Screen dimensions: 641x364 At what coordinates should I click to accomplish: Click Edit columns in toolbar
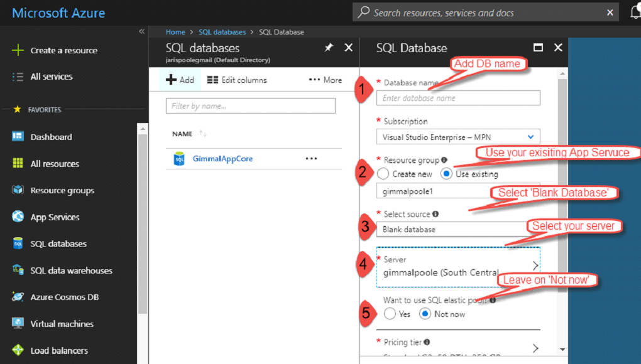[237, 80]
